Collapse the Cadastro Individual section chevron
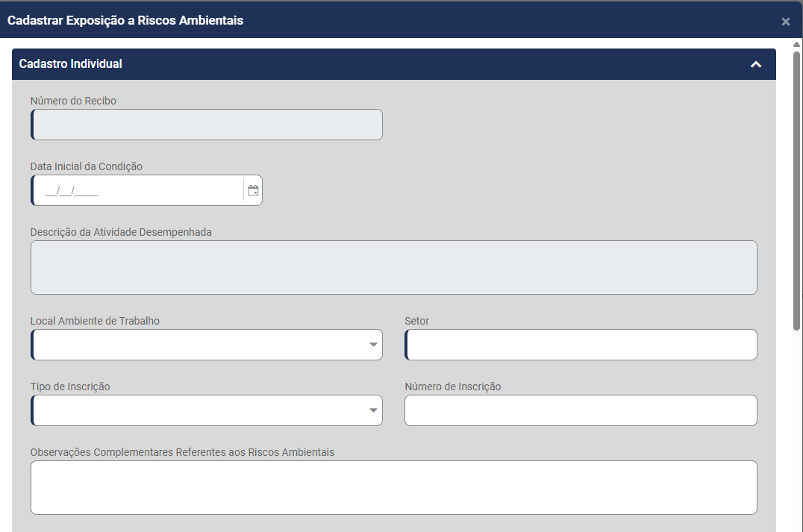Viewport: 803px width, 532px height. click(x=755, y=65)
